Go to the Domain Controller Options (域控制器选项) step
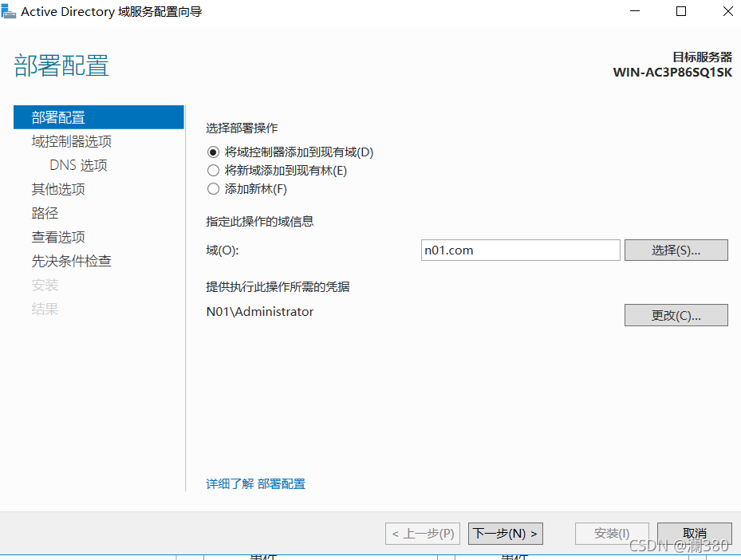 tap(71, 141)
